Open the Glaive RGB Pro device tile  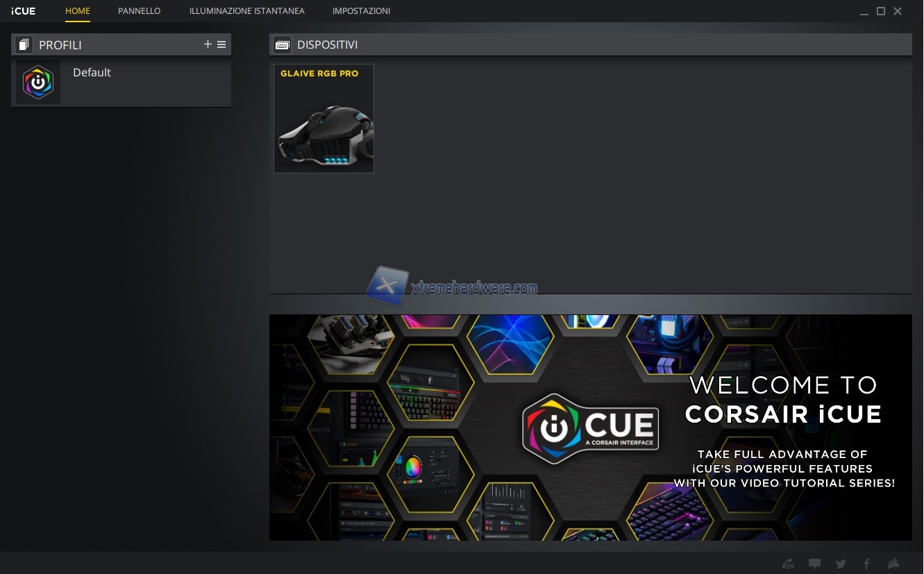click(x=324, y=119)
